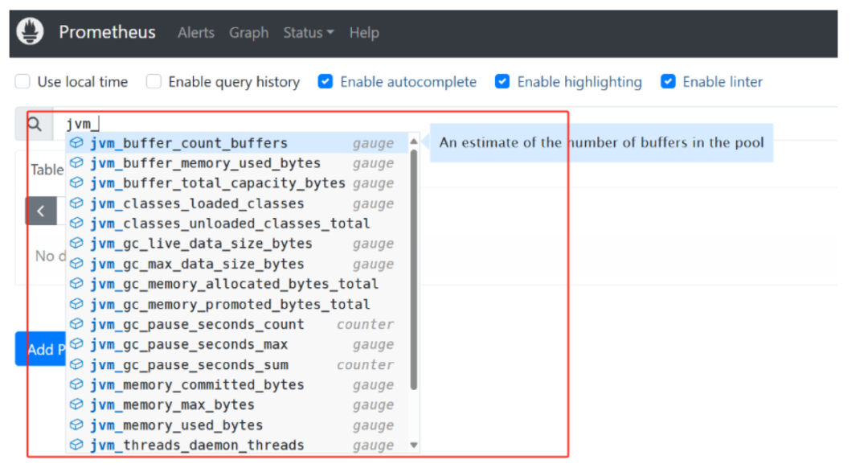
Task: Switch to the Table tab
Action: pos(47,170)
